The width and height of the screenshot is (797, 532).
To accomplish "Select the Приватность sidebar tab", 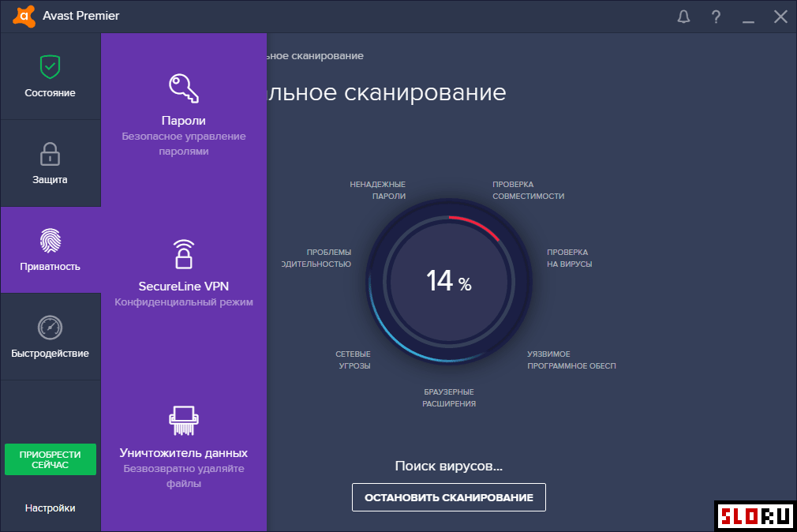I will tap(51, 249).
